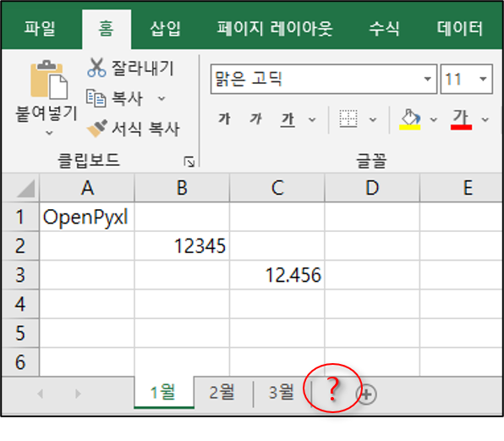This screenshot has width=504, height=441.
Task: Select row 1 header
Action: 20,217
